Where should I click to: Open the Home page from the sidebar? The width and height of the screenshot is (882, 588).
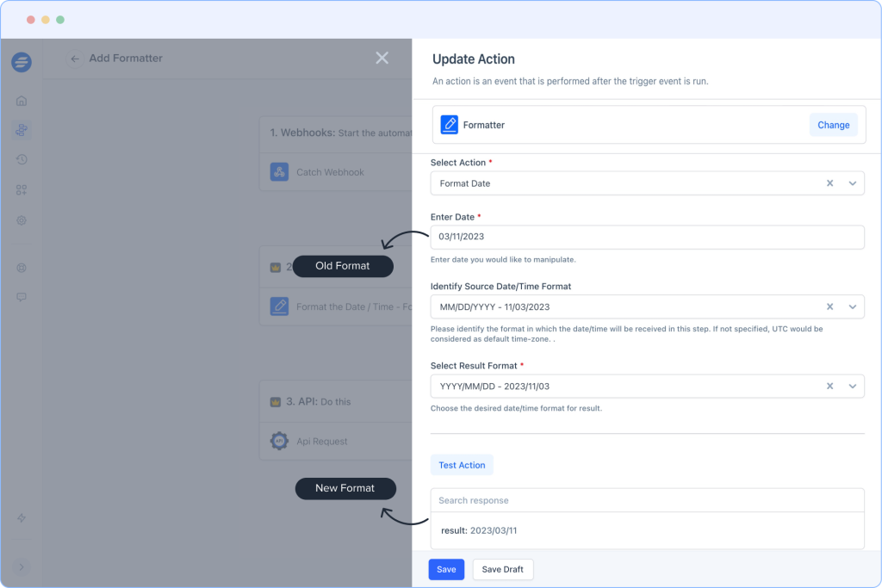tap(21, 101)
